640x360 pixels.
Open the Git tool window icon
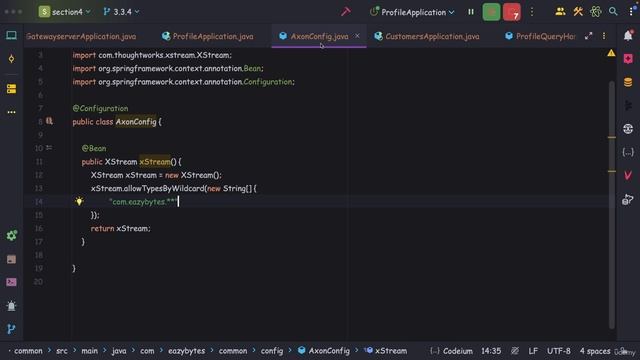pos(11,329)
